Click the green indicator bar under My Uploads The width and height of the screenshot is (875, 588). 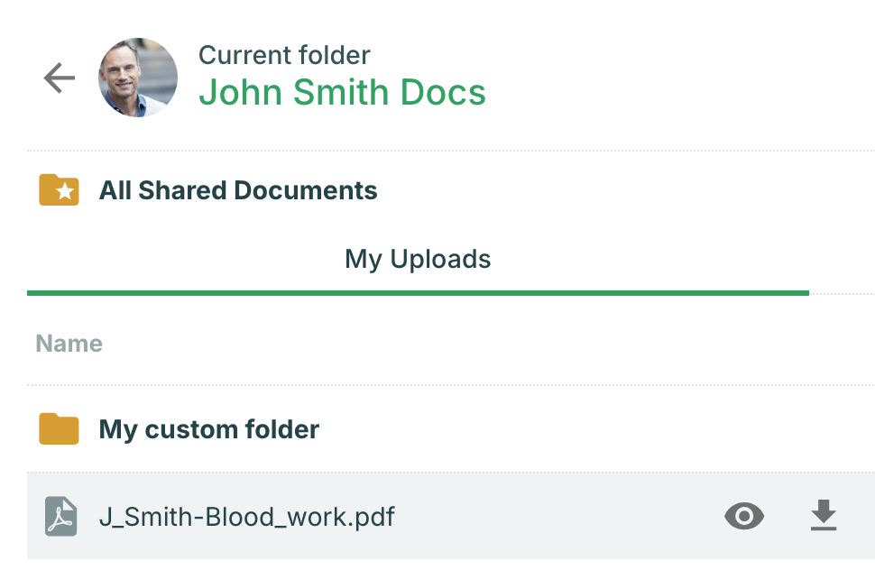[418, 292]
